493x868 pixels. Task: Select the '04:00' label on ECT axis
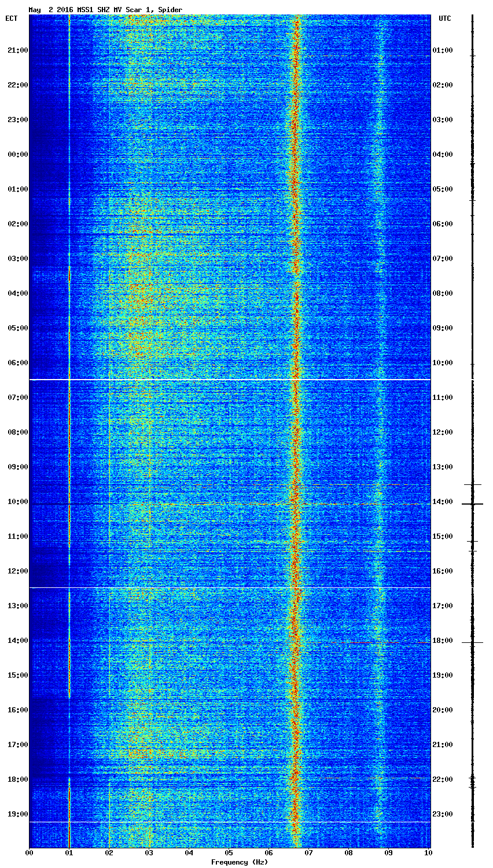pyautogui.click(x=17, y=293)
